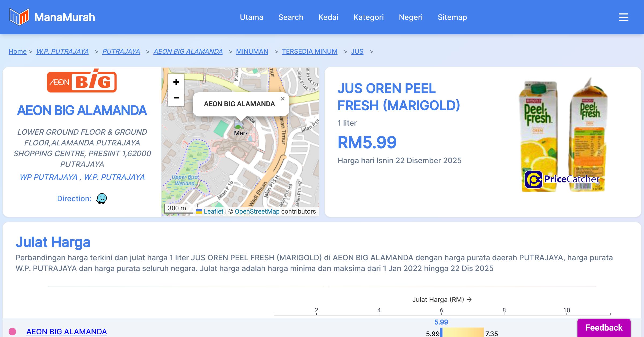Click the ManaMurah book logo

tap(19, 17)
